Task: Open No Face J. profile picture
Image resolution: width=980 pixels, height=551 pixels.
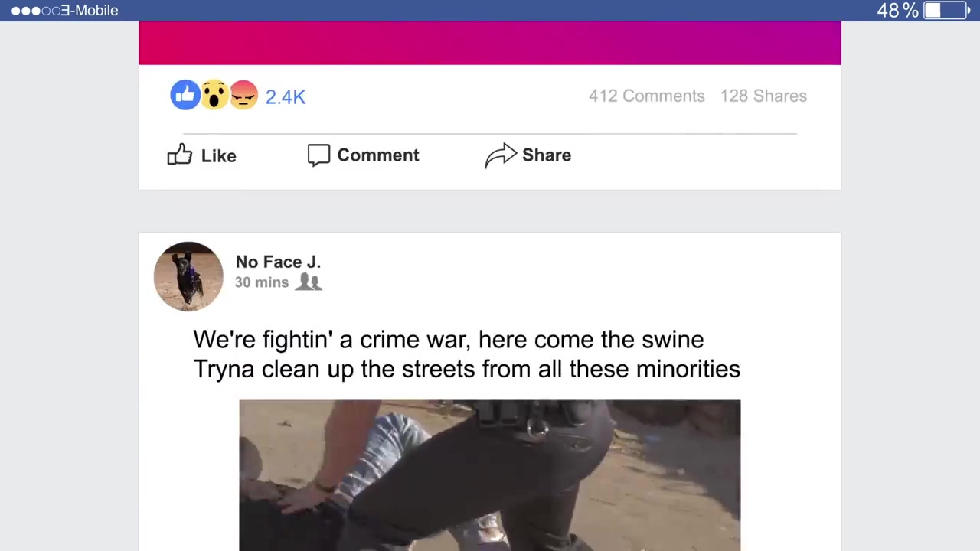Action: [188, 276]
